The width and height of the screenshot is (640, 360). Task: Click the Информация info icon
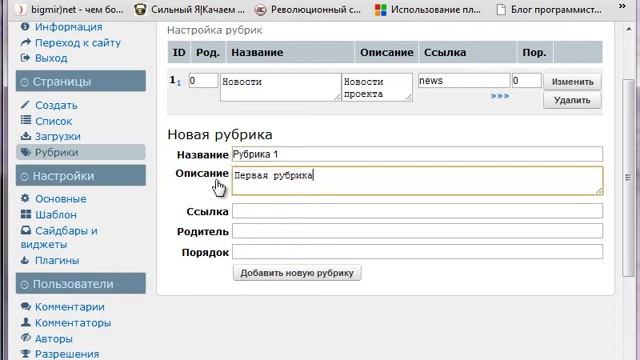click(x=25, y=27)
